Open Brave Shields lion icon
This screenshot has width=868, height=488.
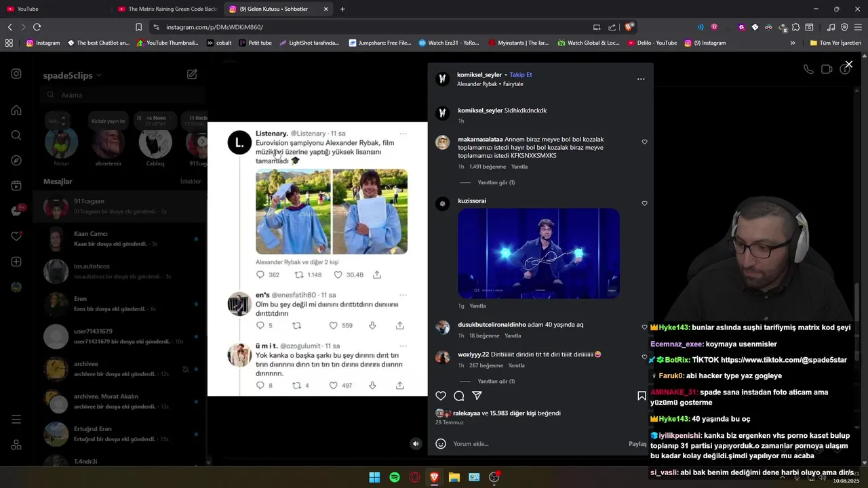point(629,27)
